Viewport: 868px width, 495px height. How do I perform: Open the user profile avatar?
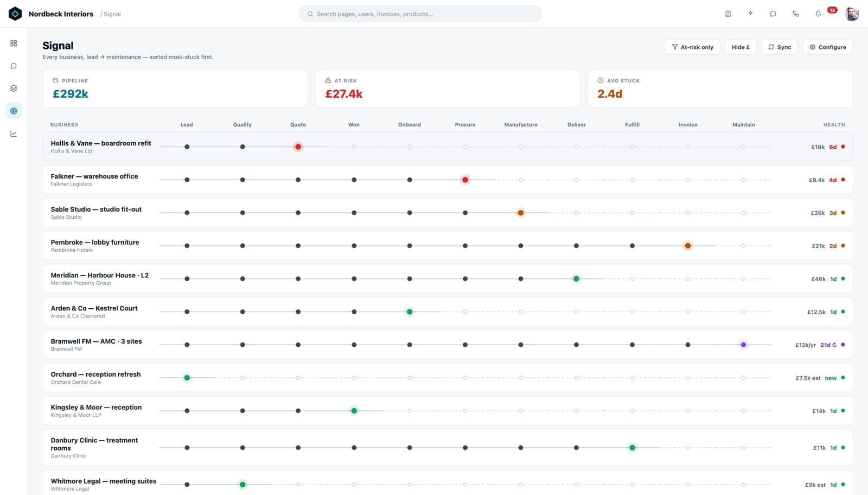click(x=852, y=14)
